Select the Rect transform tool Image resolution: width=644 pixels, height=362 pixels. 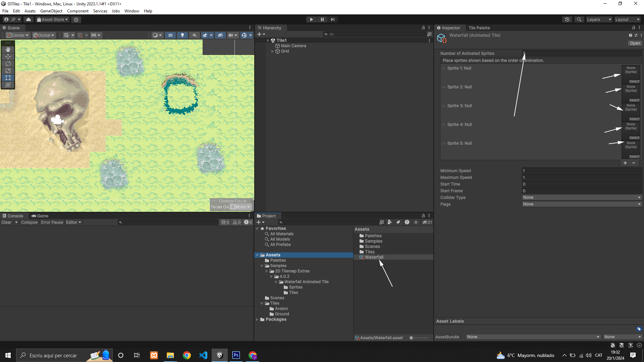(x=8, y=78)
